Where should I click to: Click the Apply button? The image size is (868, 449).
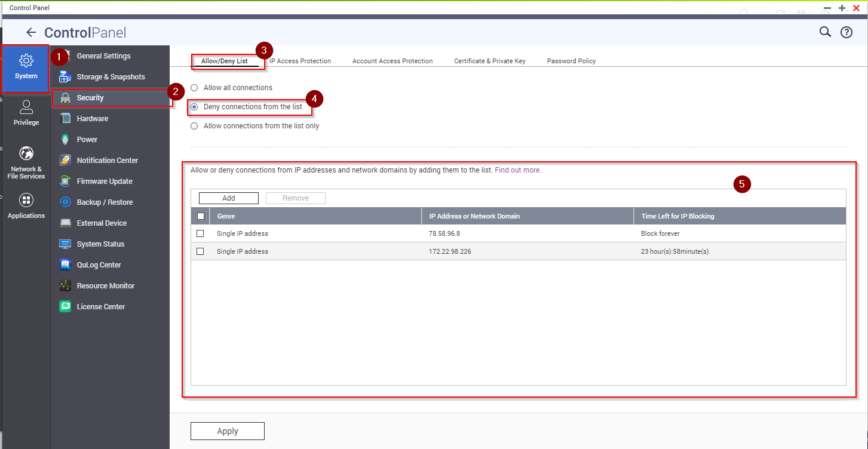pyautogui.click(x=228, y=431)
